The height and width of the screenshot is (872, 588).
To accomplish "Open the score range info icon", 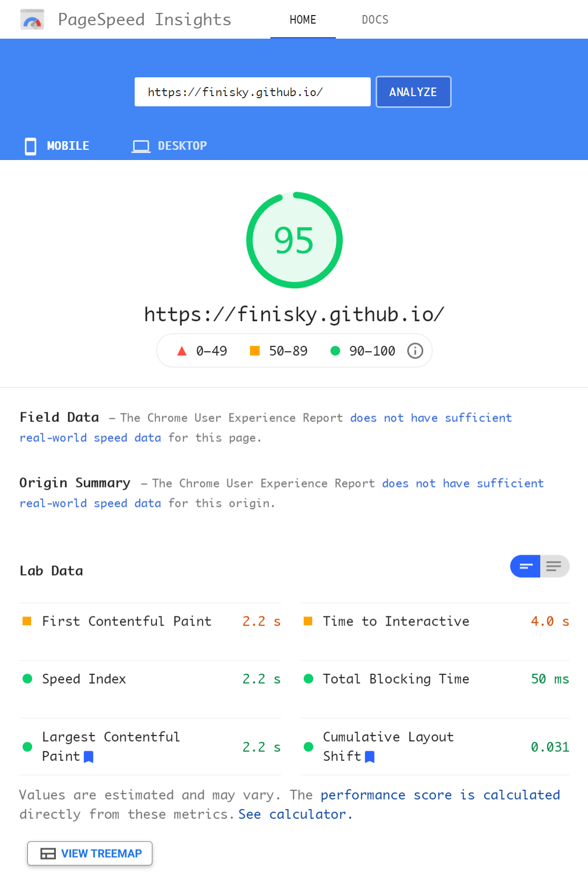I will point(415,351).
